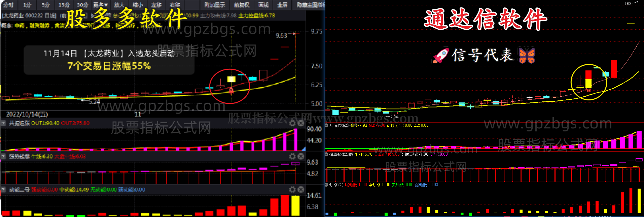Click 左移 to shift chart left
The height and width of the screenshot is (217, 644).
coord(156,5)
